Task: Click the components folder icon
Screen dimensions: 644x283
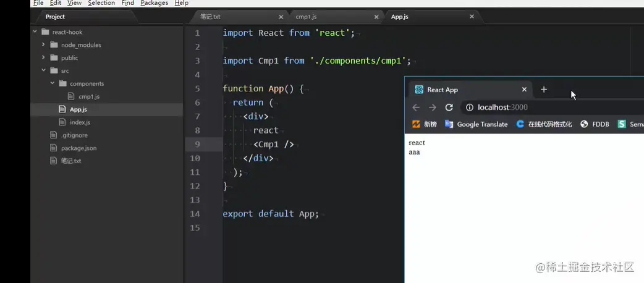Action: point(62,83)
